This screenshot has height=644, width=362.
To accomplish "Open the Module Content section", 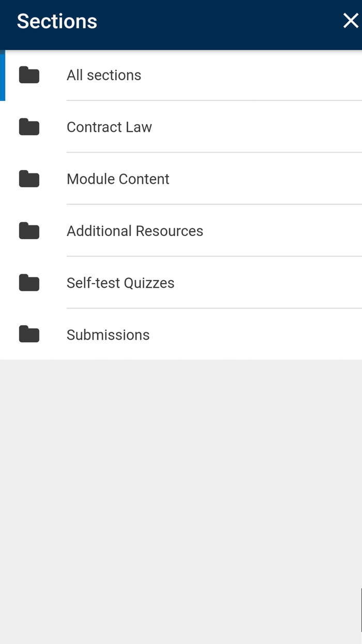I will click(x=118, y=179).
